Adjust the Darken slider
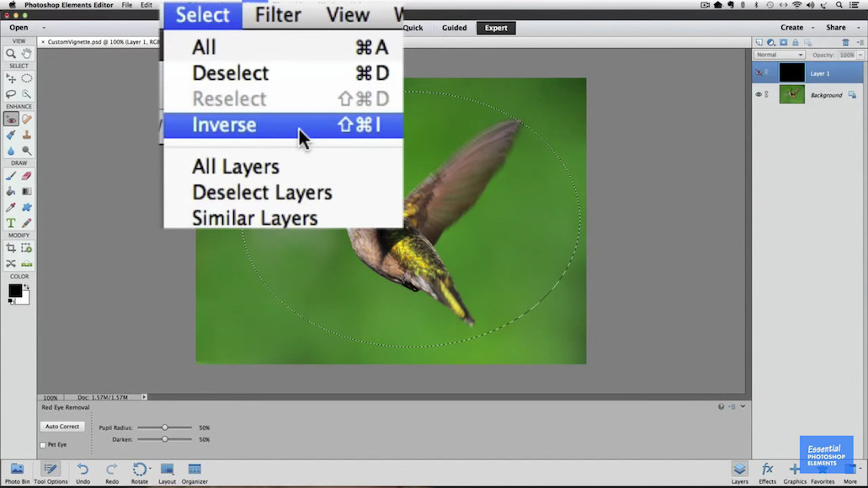This screenshot has width=868, height=488. pyautogui.click(x=164, y=439)
